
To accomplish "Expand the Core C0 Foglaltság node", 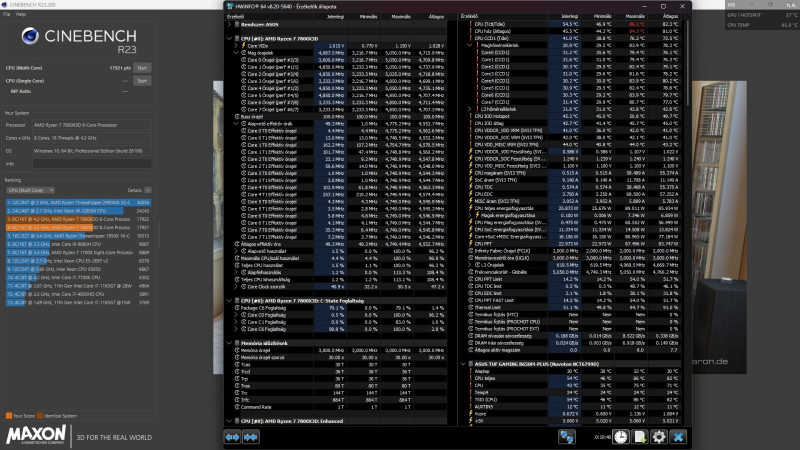I will pos(236,315).
